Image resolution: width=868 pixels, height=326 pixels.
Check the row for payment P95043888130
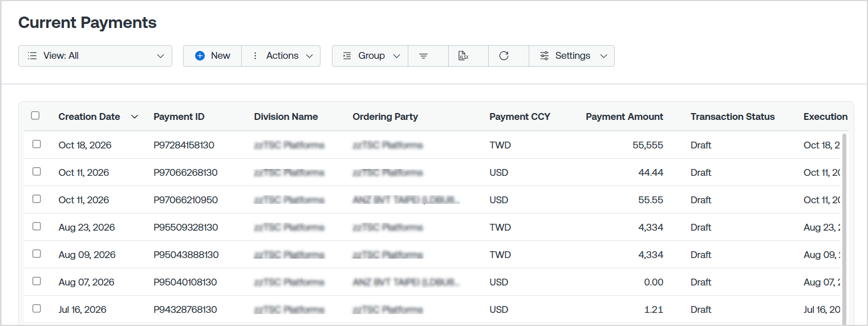click(x=36, y=253)
